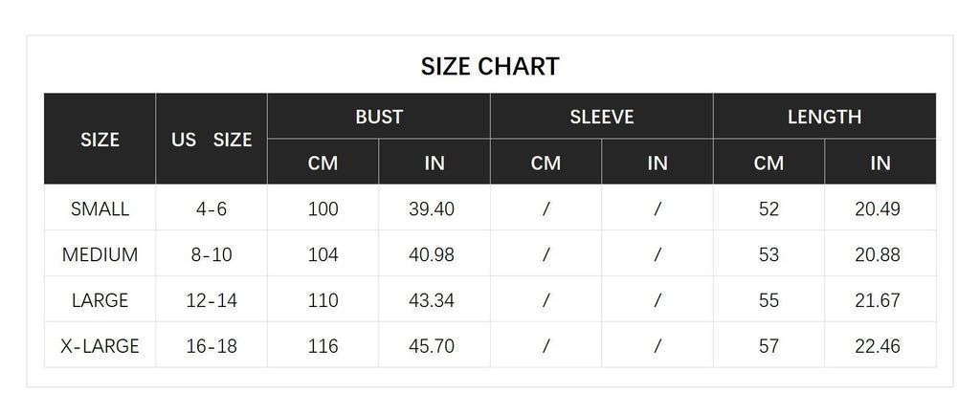This screenshot has height=415, width=980.
Task: Click the LENGTH header cell
Action: point(824,117)
